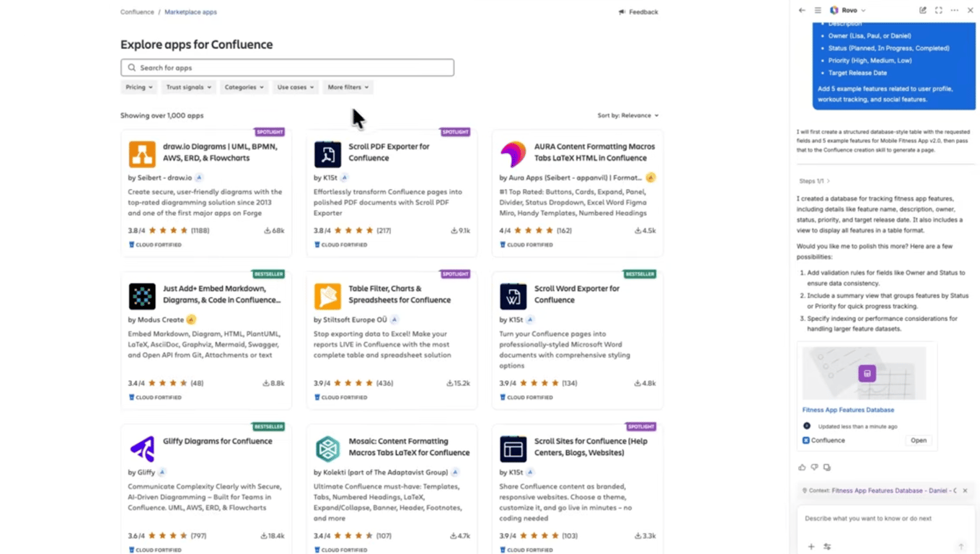The width and height of the screenshot is (980, 554).
Task: Go to Marketplace apps breadcrumb
Action: tap(190, 12)
